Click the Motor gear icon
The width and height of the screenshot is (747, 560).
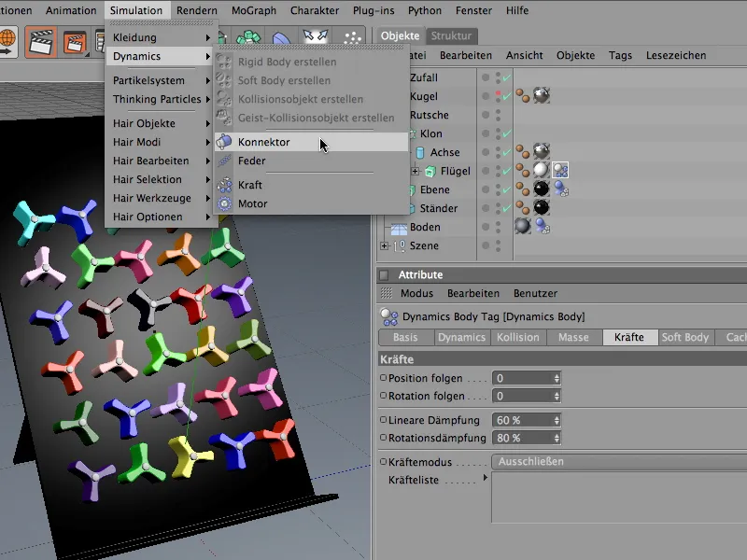tap(224, 203)
